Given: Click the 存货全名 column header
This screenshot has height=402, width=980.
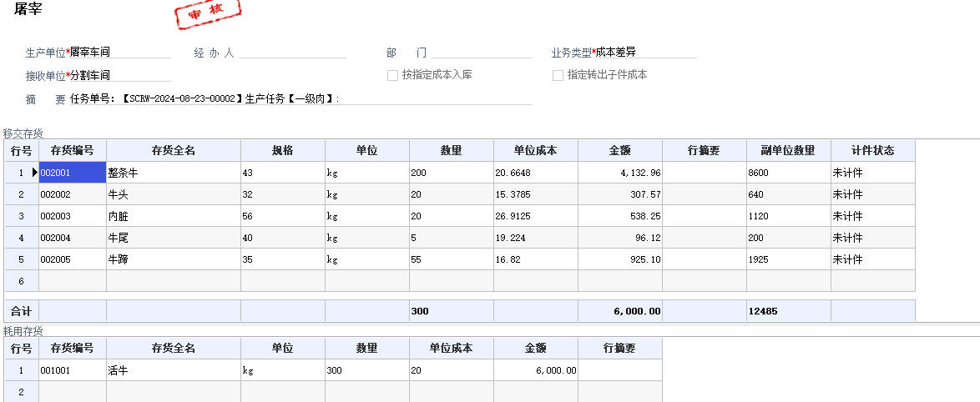Looking at the screenshot, I should click(x=174, y=150).
